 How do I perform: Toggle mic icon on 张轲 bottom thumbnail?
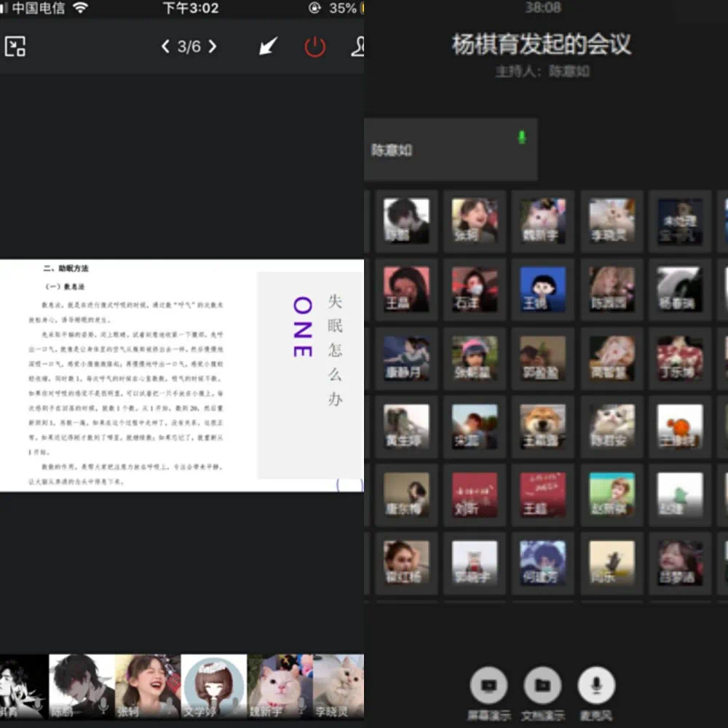168,705
